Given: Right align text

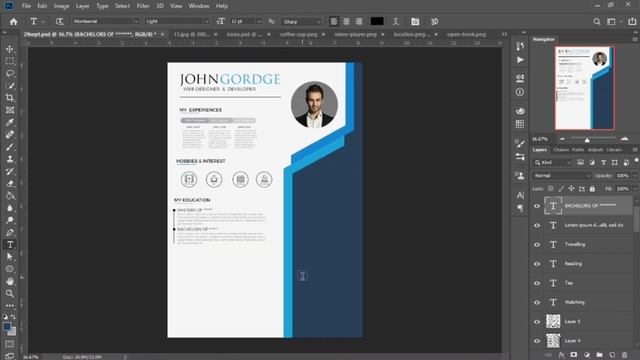Looking at the screenshot, I should point(358,22).
